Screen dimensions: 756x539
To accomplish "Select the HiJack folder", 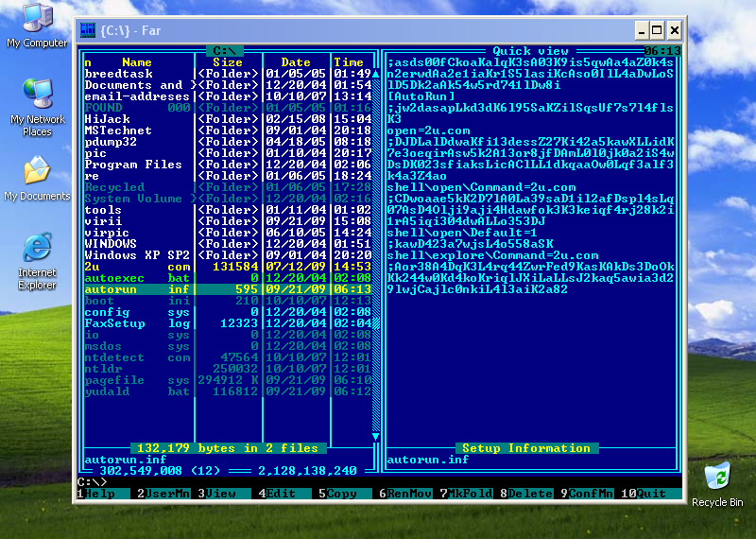I will [228, 119].
